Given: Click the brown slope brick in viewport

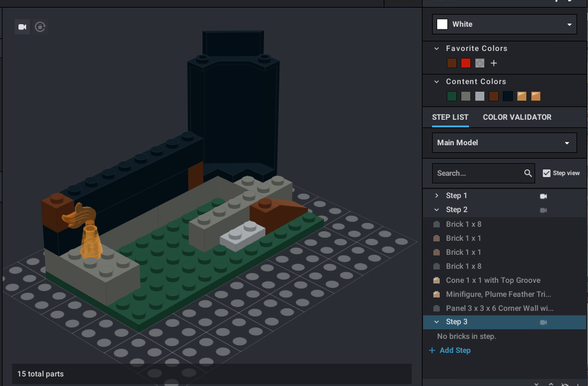Looking at the screenshot, I should click(277, 214).
